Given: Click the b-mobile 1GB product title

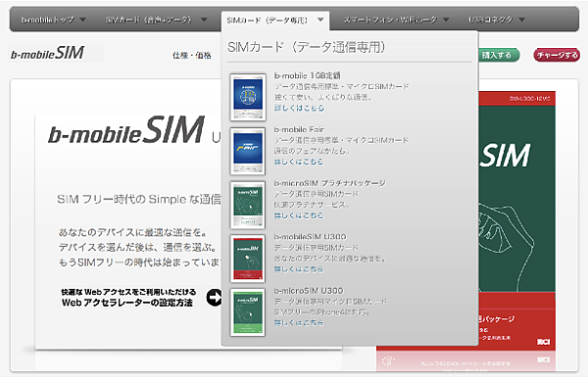Looking at the screenshot, I should click(x=307, y=75).
